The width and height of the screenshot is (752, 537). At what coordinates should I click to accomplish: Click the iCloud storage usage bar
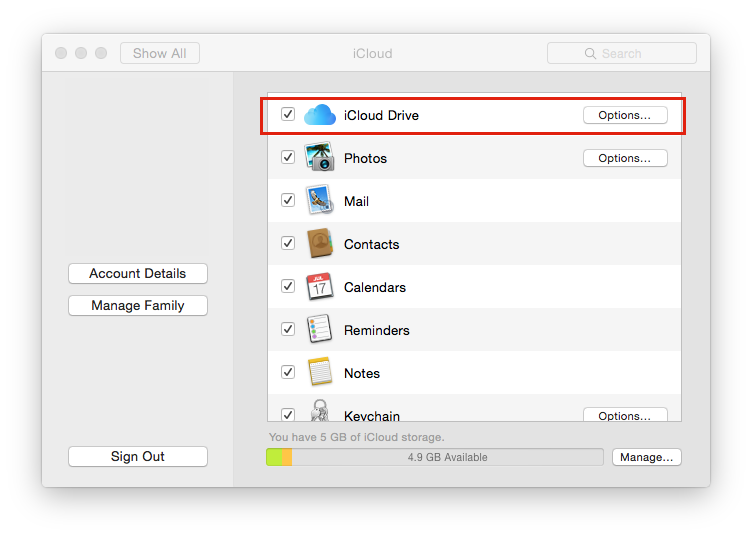(435, 457)
